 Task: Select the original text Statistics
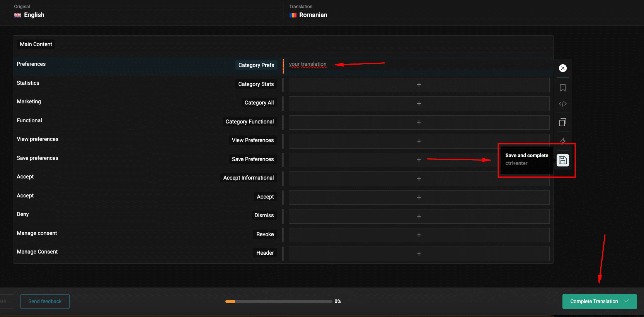tap(28, 83)
